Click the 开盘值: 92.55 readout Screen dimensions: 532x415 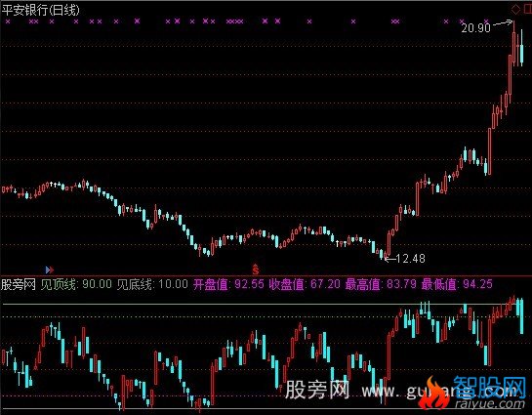pos(228,284)
